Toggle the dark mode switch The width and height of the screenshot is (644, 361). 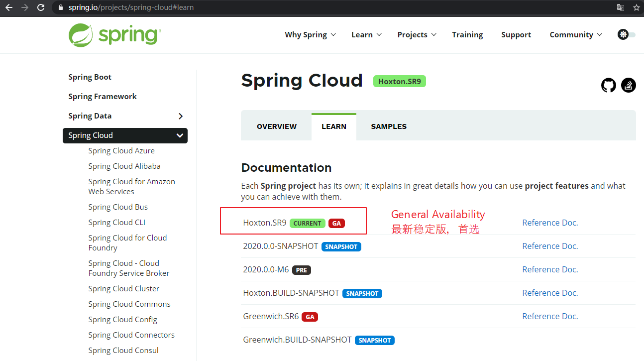627,34
